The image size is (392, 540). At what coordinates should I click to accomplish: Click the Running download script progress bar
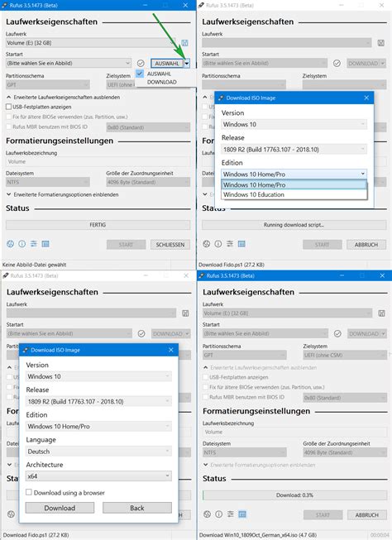(x=294, y=225)
